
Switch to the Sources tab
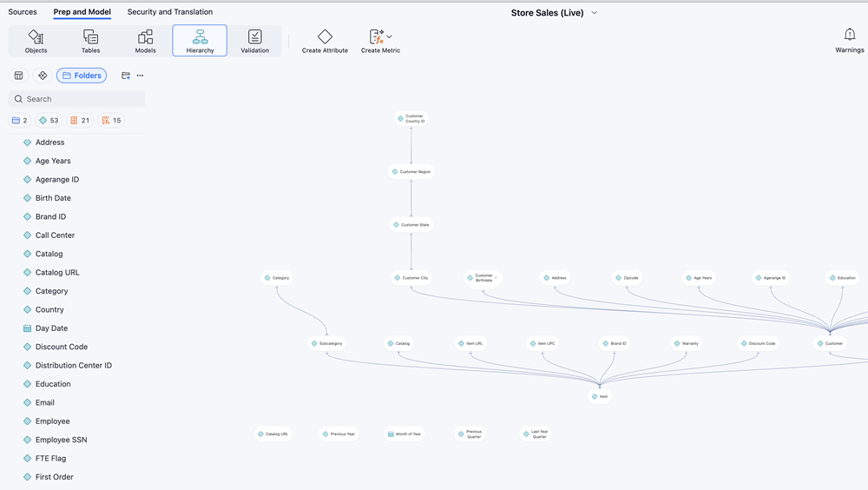tap(23, 12)
